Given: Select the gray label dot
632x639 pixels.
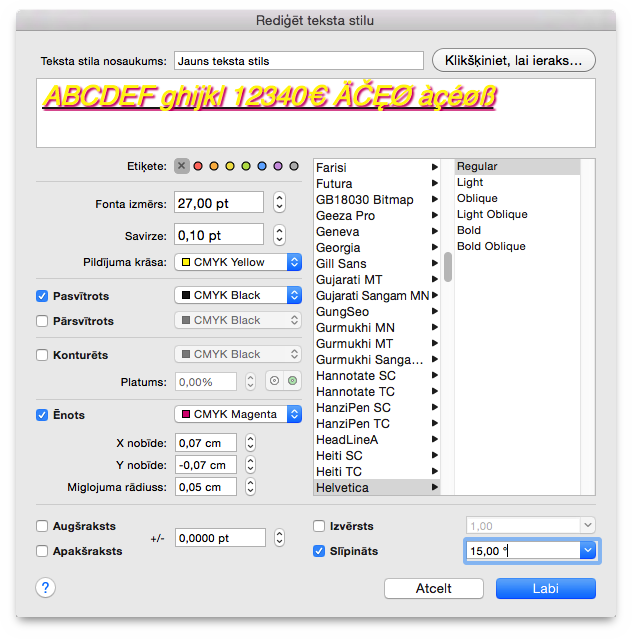Looking at the screenshot, I should point(294,166).
